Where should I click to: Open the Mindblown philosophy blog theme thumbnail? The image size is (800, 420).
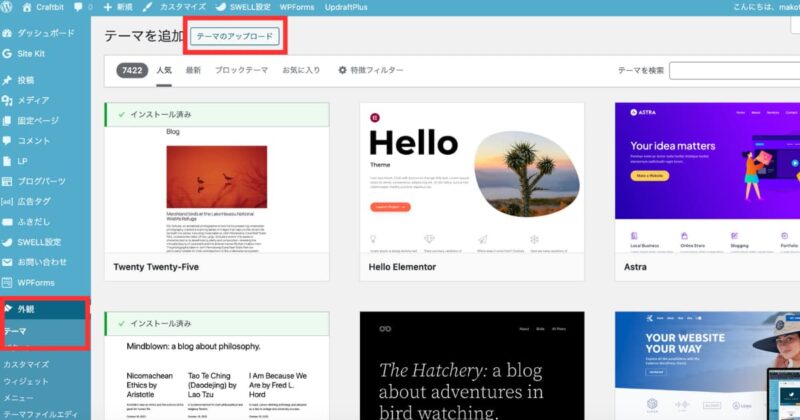click(x=217, y=378)
